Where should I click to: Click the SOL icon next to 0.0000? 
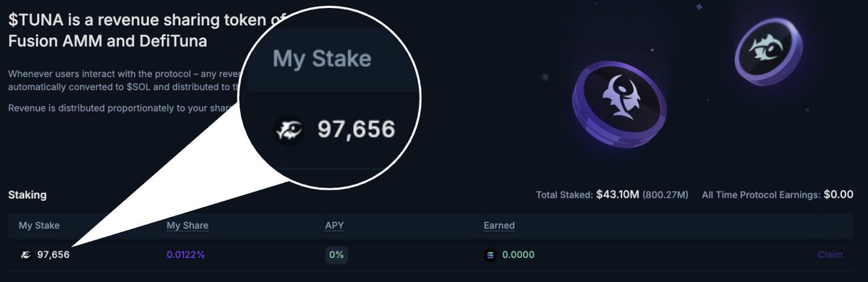(490, 255)
